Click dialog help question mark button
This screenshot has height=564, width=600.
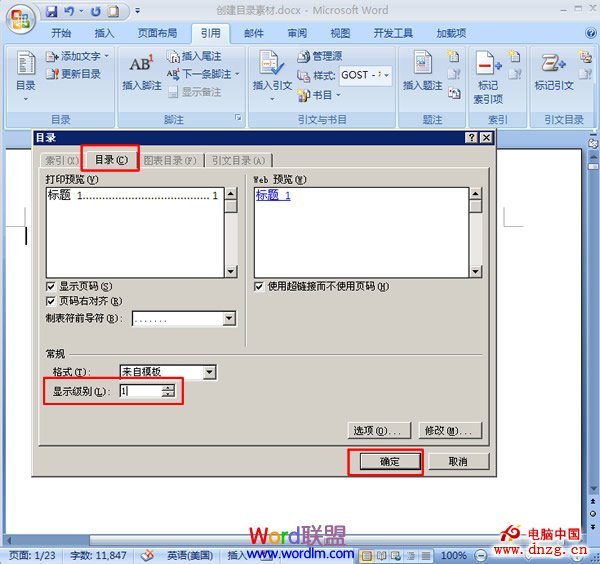tap(471, 137)
